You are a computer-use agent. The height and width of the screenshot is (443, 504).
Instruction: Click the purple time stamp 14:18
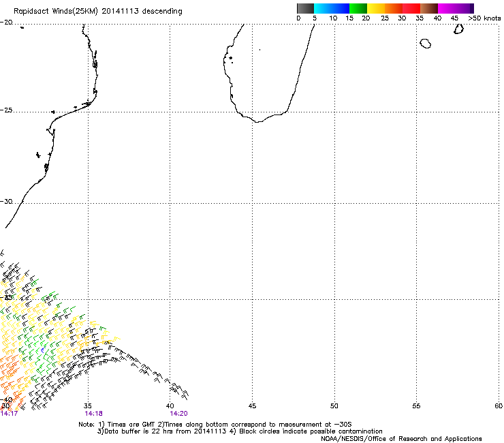click(93, 414)
